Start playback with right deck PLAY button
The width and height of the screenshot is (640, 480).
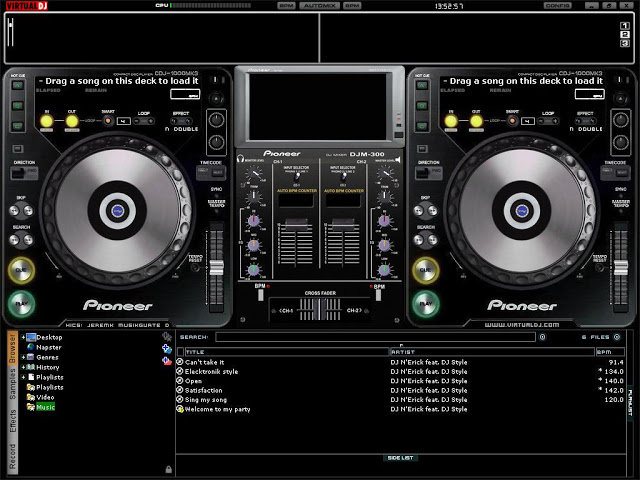tap(426, 304)
